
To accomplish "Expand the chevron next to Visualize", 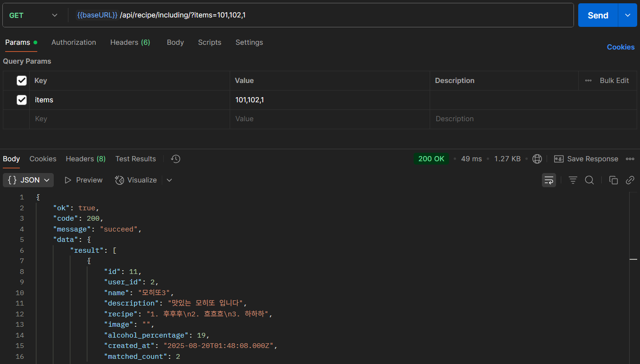I will pos(169,180).
